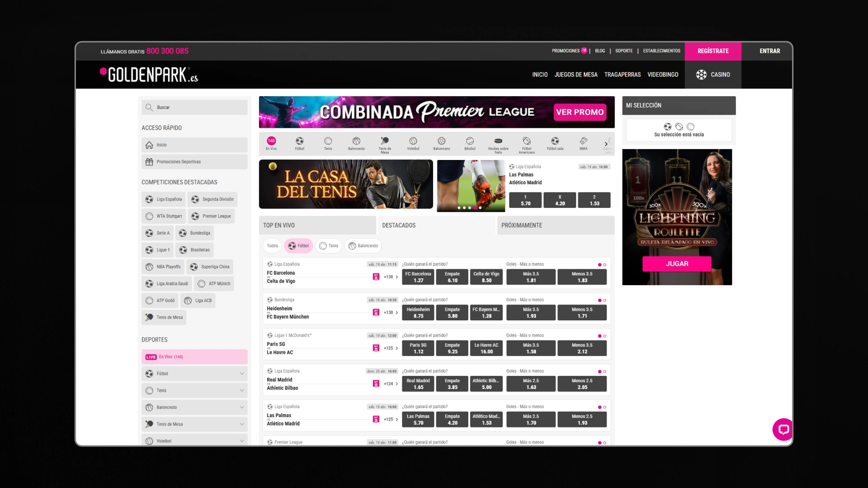Toggle market dots on Las Palmas row
The image size is (868, 488).
pyautogui.click(x=602, y=407)
